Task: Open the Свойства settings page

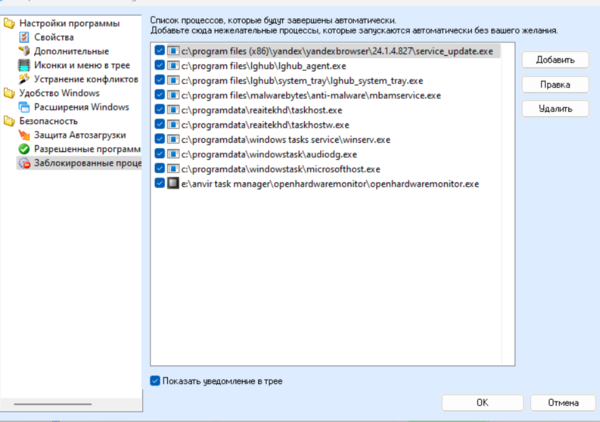Action: pos(54,37)
